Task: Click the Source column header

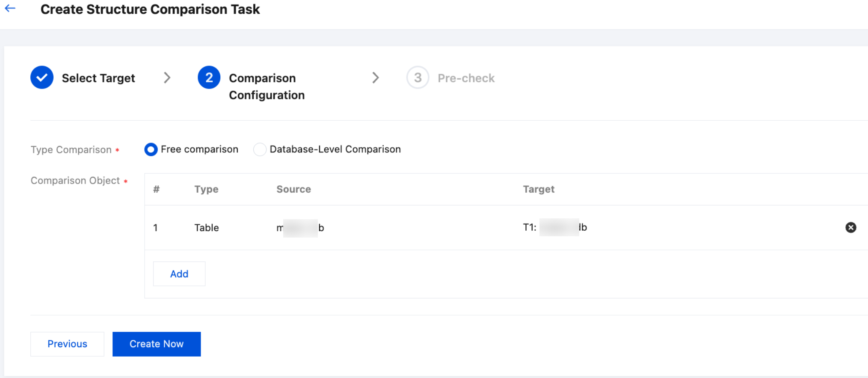Action: click(x=293, y=189)
